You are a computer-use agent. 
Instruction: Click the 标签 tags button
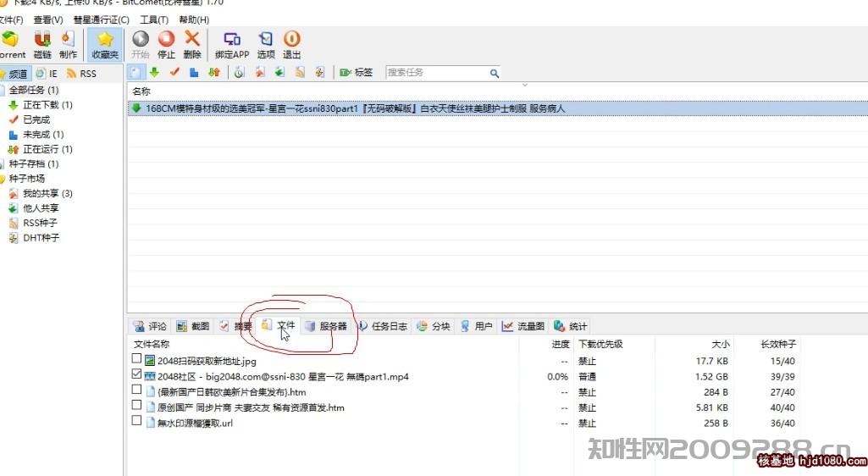click(x=357, y=73)
